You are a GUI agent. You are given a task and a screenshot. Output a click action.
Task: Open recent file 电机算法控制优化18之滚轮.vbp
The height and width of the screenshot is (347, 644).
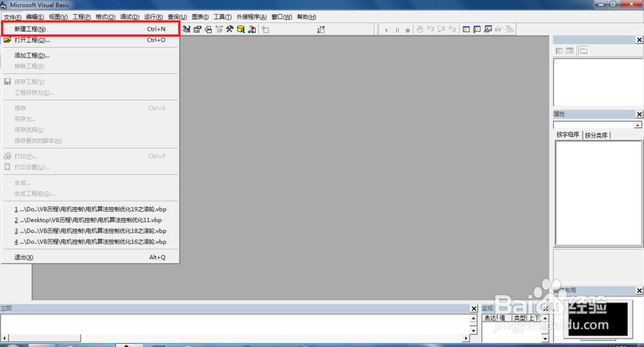pyautogui.click(x=90, y=230)
